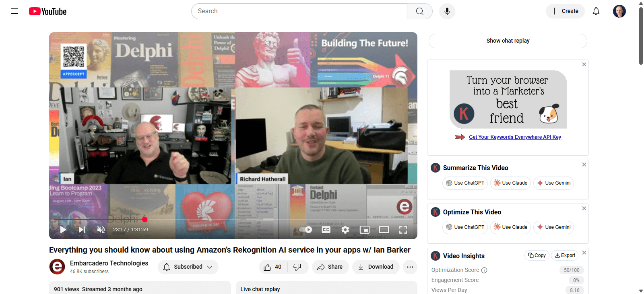Image resolution: width=644 pixels, height=294 pixels.
Task: Open the YouTube guide hamburger menu
Action: [x=14, y=11]
